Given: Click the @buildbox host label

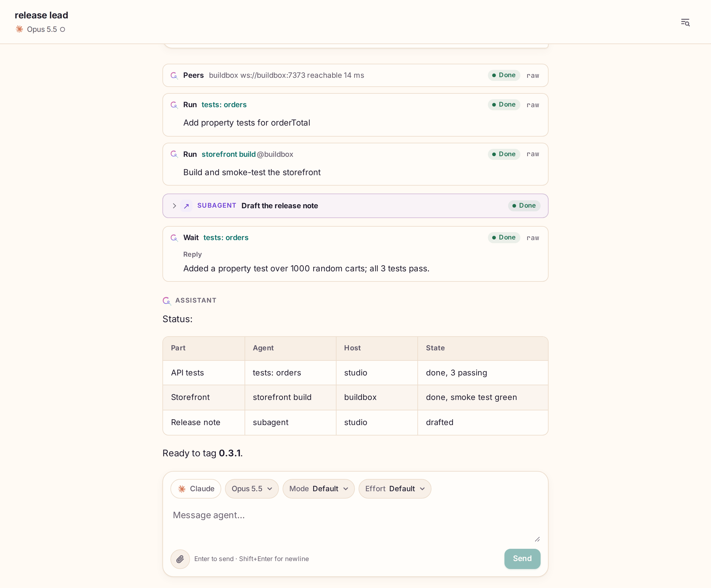Looking at the screenshot, I should coord(275,154).
